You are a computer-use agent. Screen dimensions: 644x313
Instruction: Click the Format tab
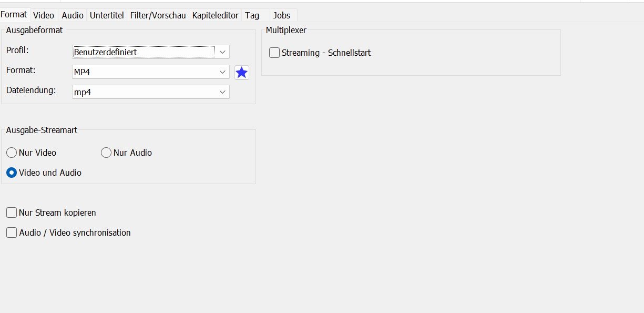point(14,14)
